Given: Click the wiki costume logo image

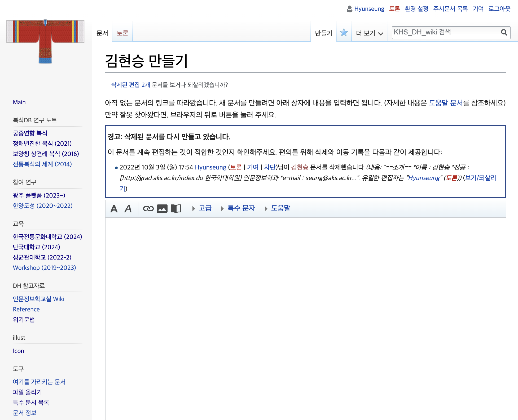Looking at the screenshot, I should click(45, 41).
